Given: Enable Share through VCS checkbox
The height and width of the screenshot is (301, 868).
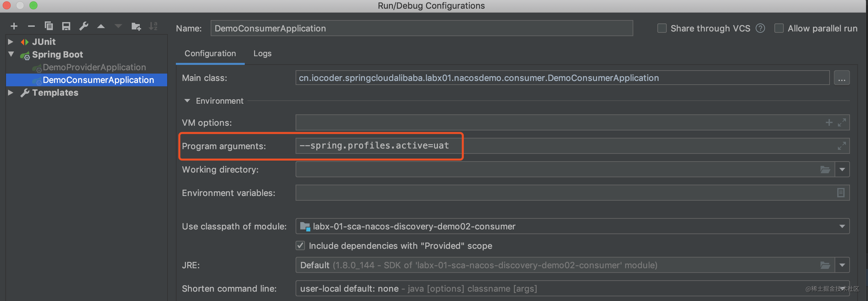Looking at the screenshot, I should (662, 28).
